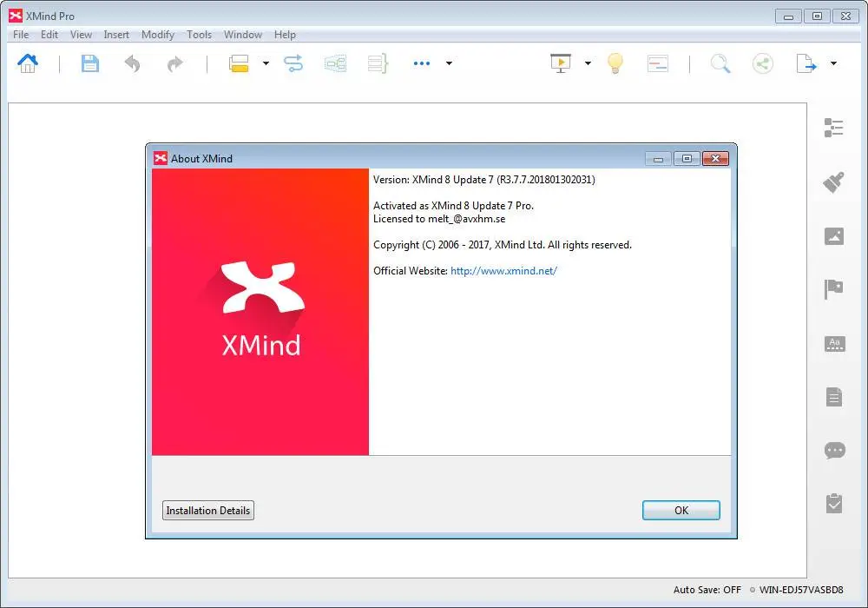
Task: Save the current workbook
Action: click(89, 63)
